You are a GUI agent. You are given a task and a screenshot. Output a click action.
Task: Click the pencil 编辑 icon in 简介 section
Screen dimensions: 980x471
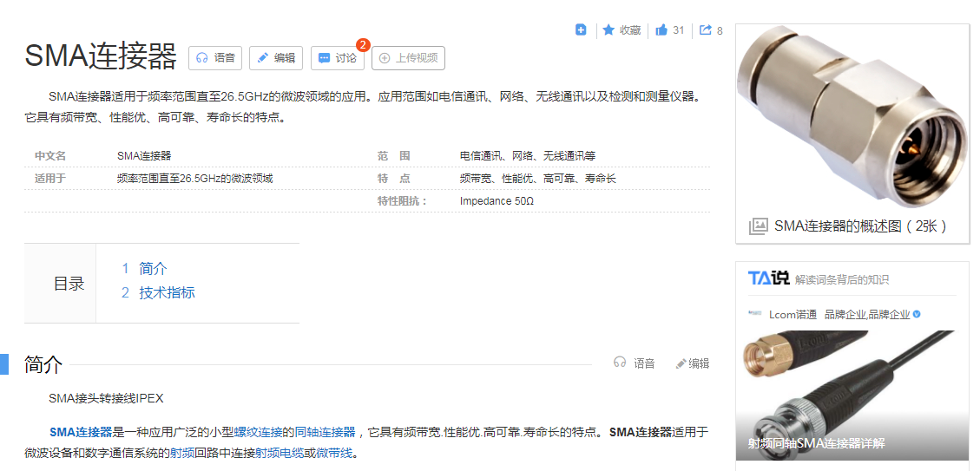coord(681,363)
